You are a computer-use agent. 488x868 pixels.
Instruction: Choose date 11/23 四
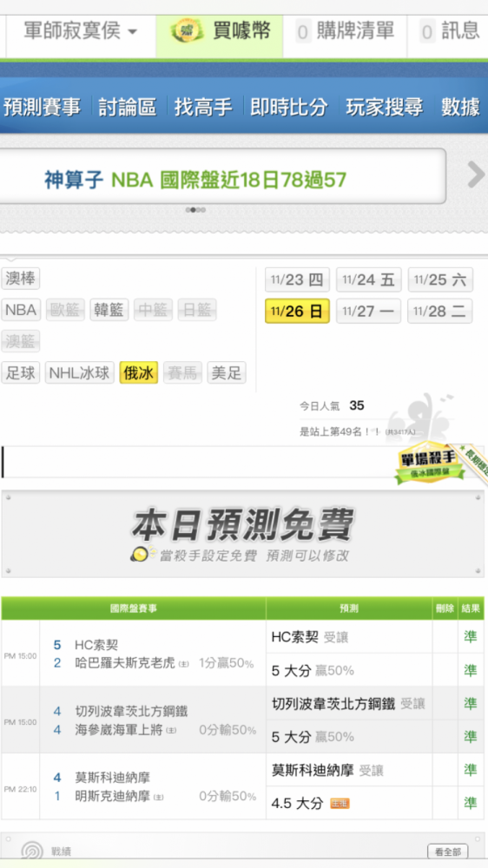pos(298,279)
